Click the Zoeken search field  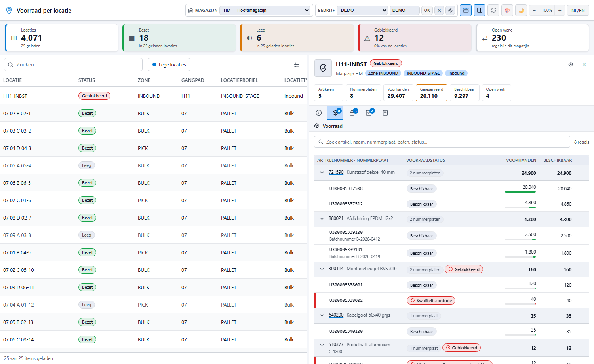73,64
